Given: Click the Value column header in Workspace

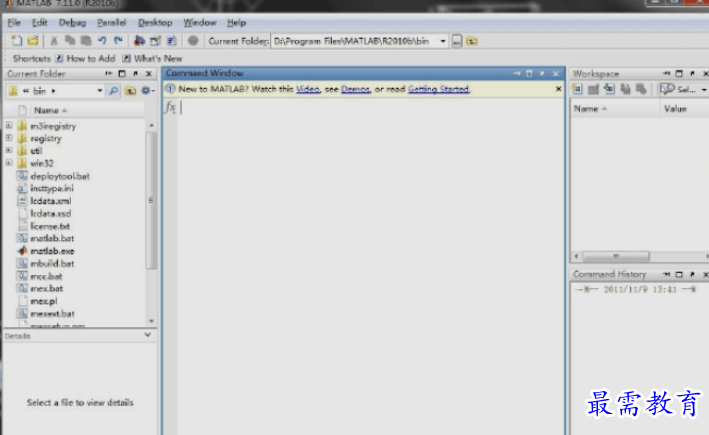Looking at the screenshot, I should (675, 109).
